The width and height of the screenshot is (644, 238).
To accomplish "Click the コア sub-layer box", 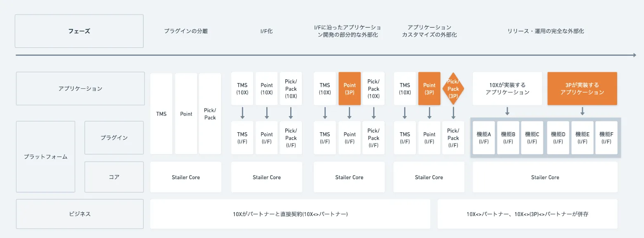I will pos(114,177).
